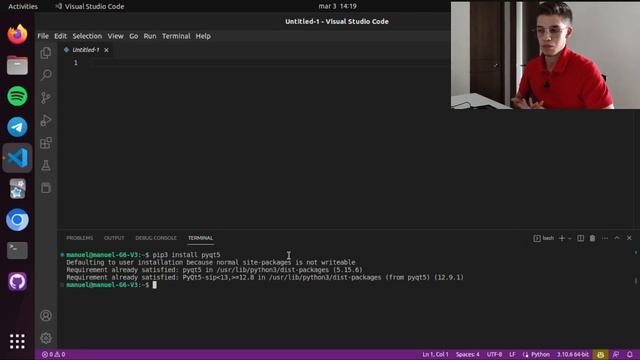Open the Testing flask view
The width and height of the screenshot is (640, 360).
click(46, 165)
